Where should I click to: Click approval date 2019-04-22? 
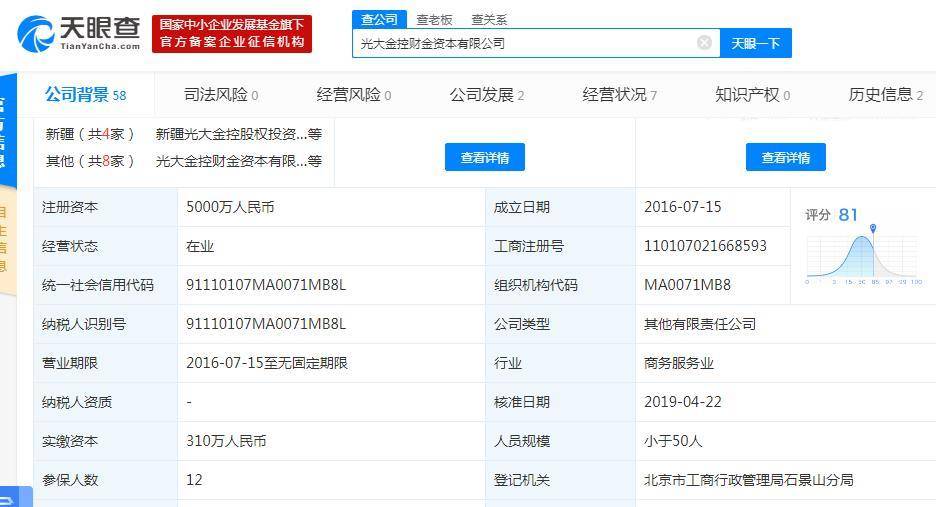point(683,402)
